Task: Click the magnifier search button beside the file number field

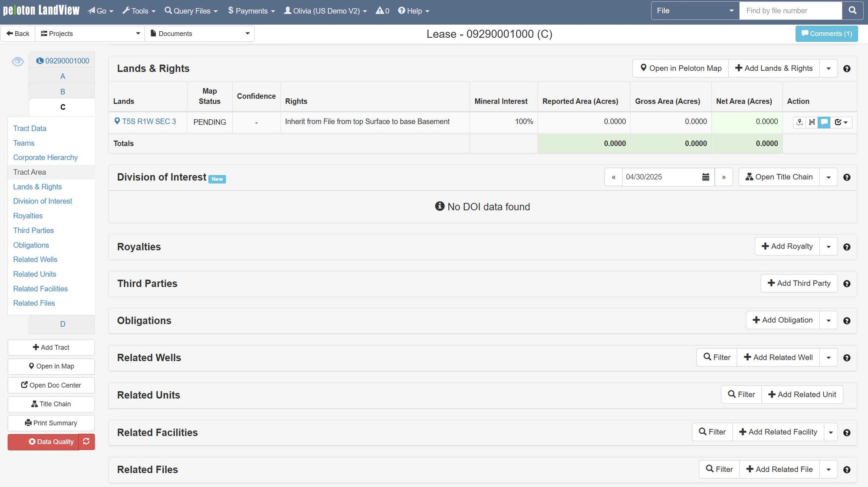Action: 852,10
